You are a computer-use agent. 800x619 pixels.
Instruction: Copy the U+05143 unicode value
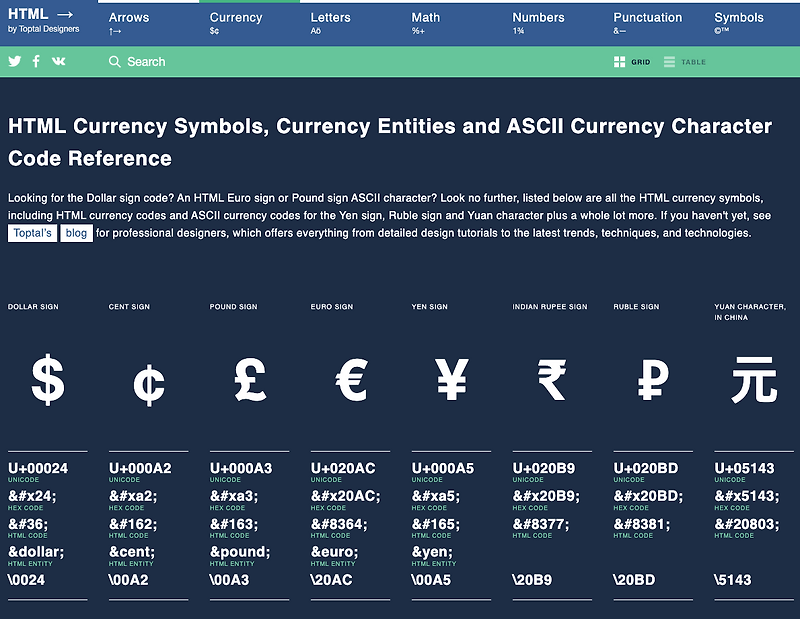click(x=744, y=468)
